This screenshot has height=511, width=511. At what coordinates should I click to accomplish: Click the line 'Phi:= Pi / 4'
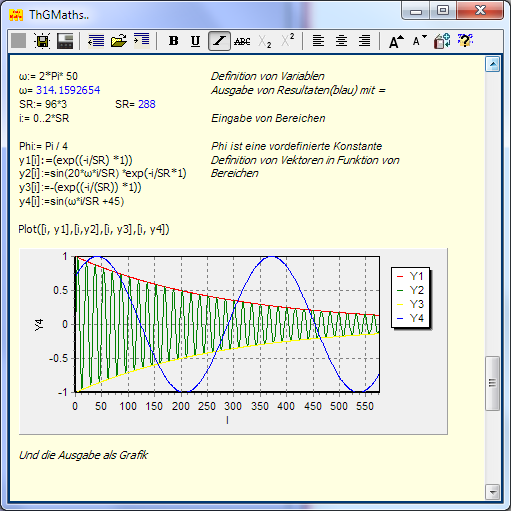(x=43, y=146)
